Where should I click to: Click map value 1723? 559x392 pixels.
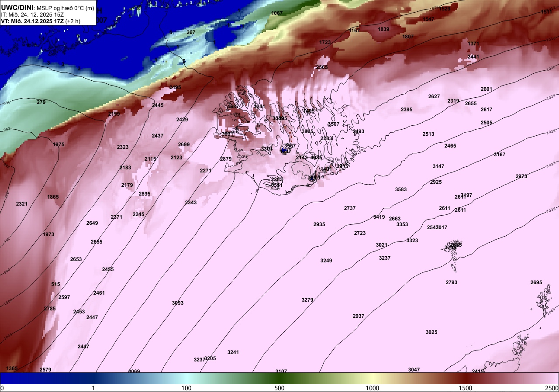point(325,42)
